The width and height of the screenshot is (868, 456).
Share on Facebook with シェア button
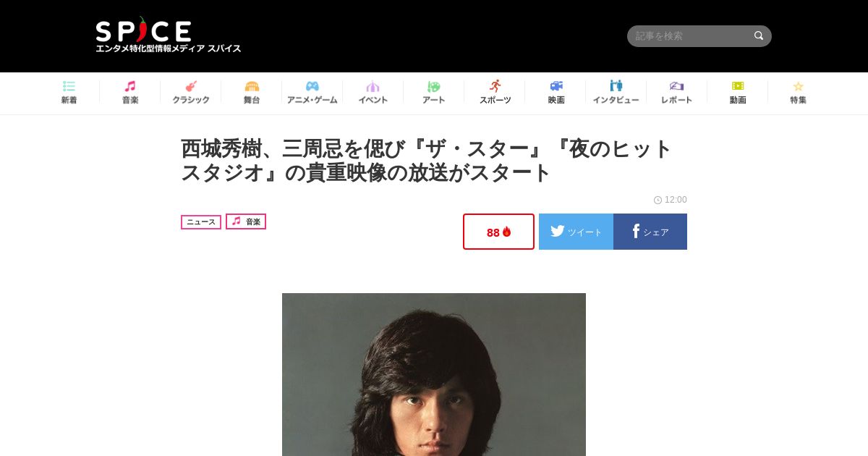650,232
